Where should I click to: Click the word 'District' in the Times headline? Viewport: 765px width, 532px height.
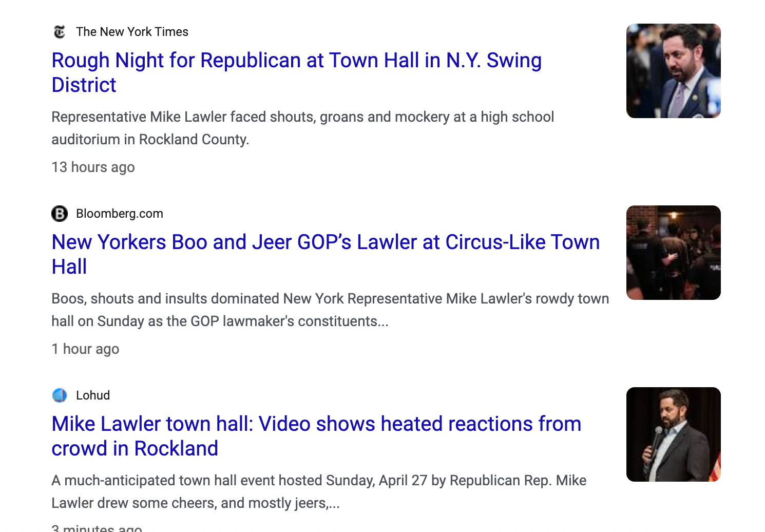click(84, 85)
